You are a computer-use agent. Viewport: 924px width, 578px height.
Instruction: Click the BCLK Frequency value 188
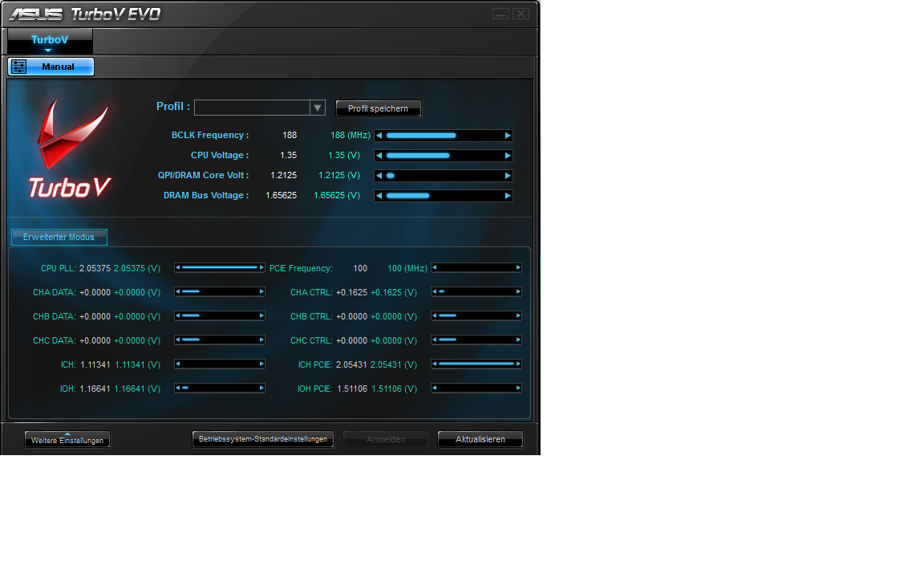click(x=290, y=135)
